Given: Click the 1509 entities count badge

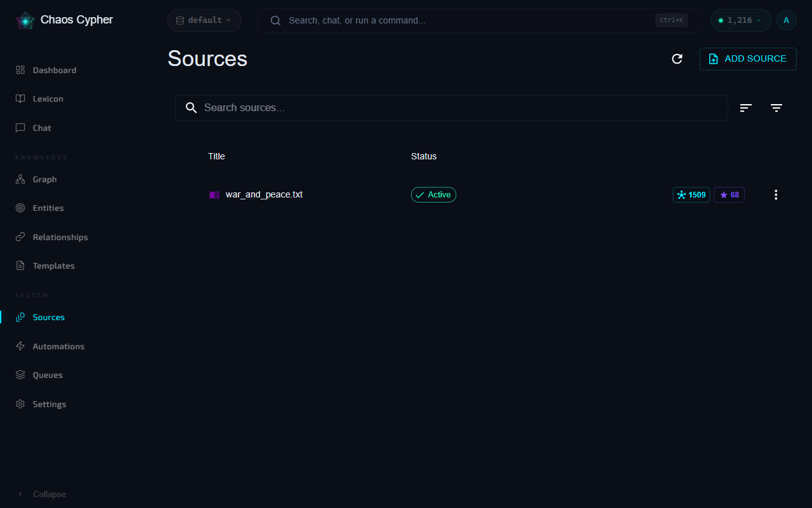Looking at the screenshot, I should tap(691, 195).
